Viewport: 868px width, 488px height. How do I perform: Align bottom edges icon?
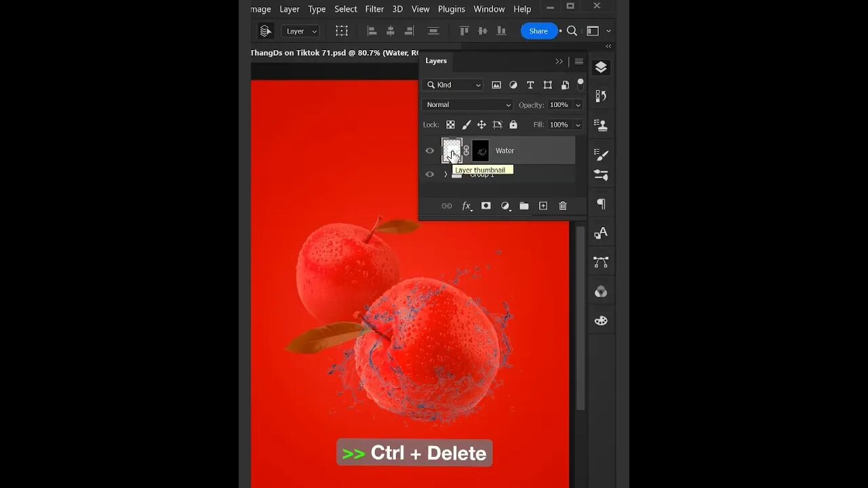coord(501,30)
